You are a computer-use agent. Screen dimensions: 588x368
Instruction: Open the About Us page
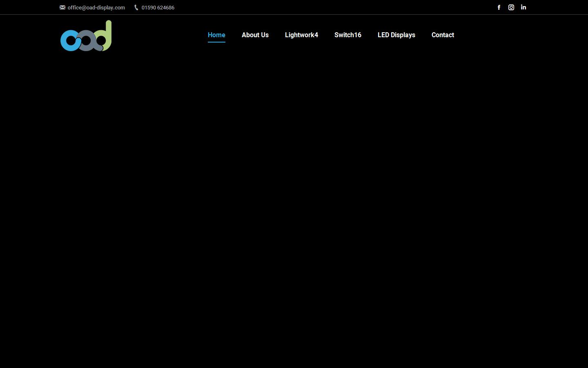tap(255, 35)
